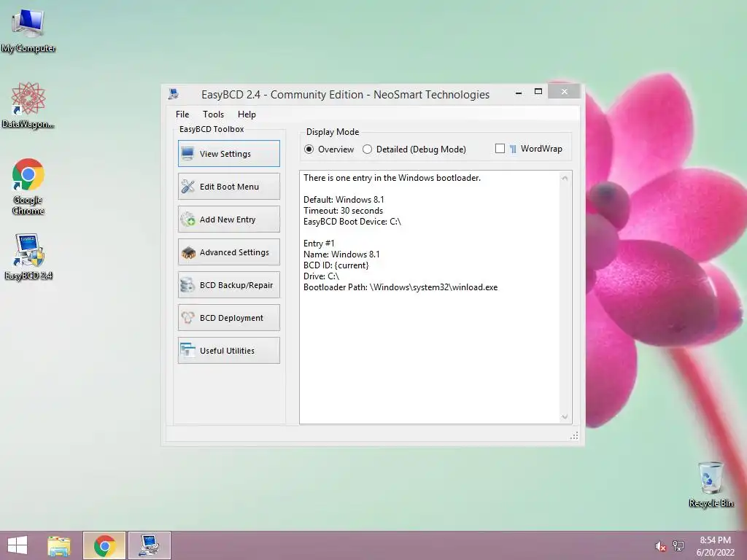Choose Add New Entry

(x=228, y=219)
